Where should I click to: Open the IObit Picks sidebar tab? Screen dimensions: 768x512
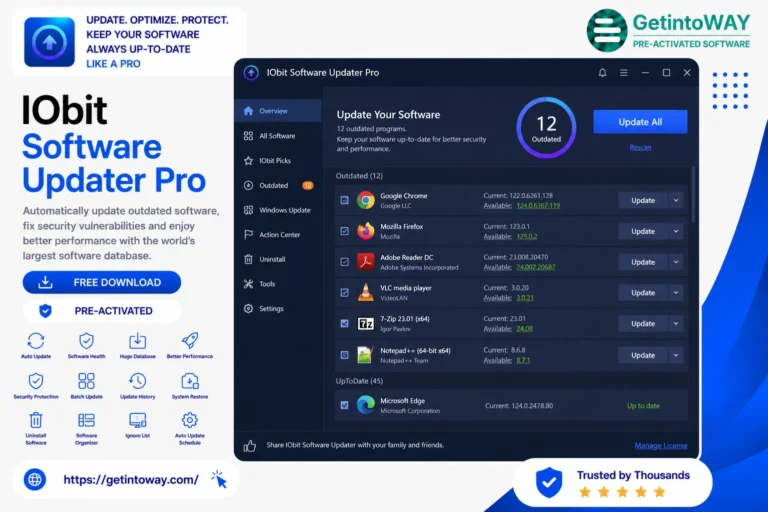[x=278, y=160]
